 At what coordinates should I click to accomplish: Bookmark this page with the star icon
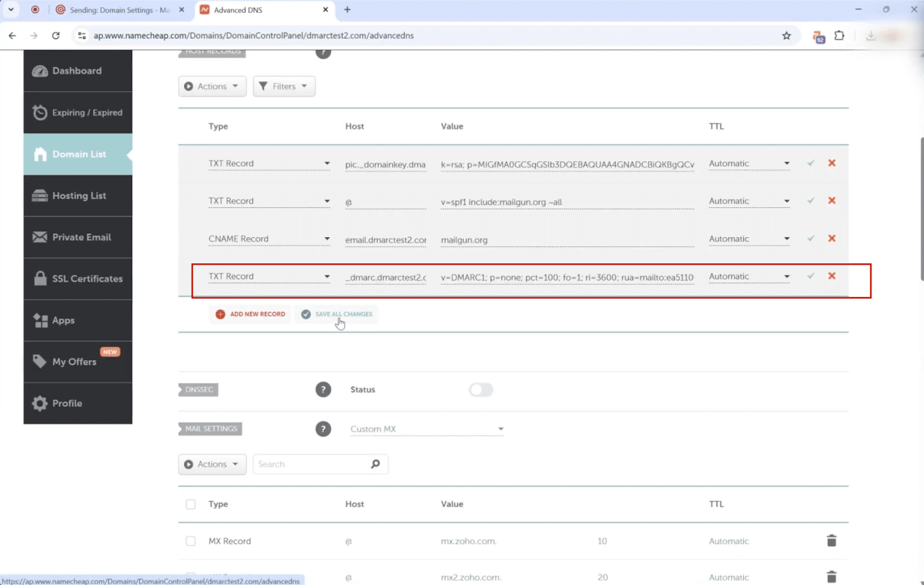tap(786, 36)
